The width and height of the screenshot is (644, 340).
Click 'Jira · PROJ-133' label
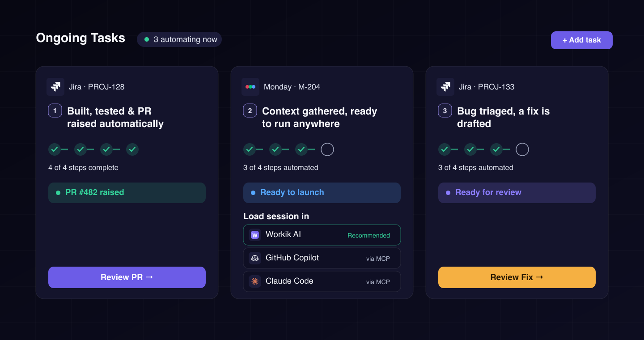coord(487,87)
